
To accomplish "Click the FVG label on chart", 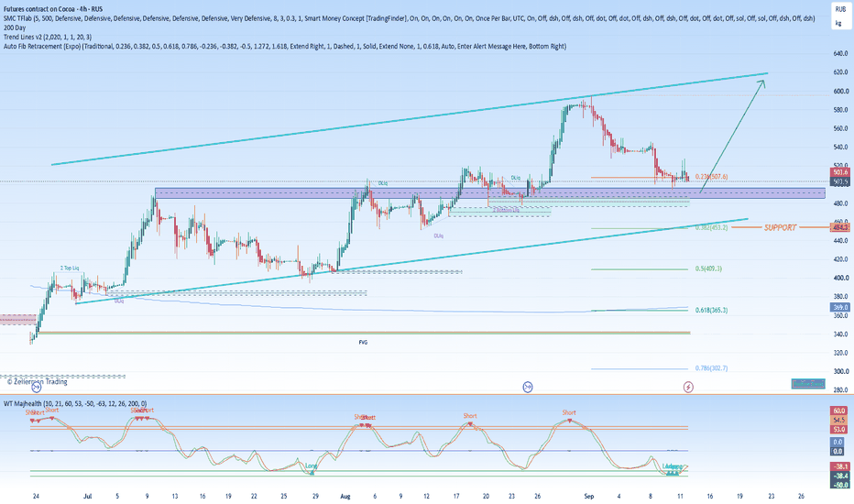I will 363,342.
